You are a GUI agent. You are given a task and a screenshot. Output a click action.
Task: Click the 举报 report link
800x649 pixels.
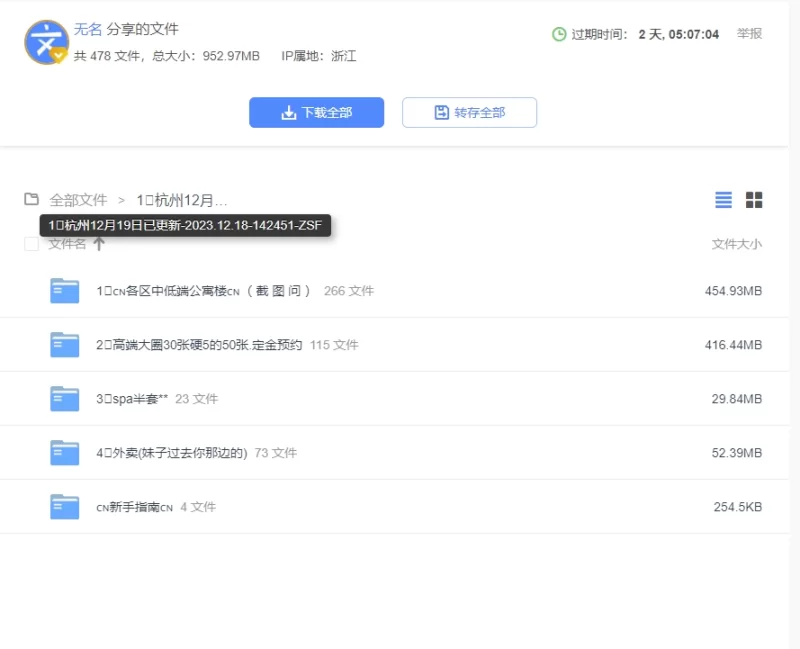point(749,34)
